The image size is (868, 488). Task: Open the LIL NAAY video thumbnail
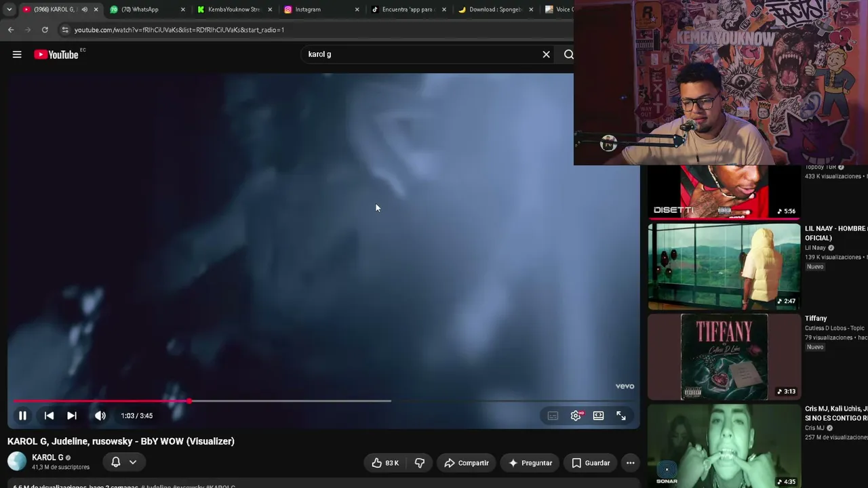pos(724,266)
